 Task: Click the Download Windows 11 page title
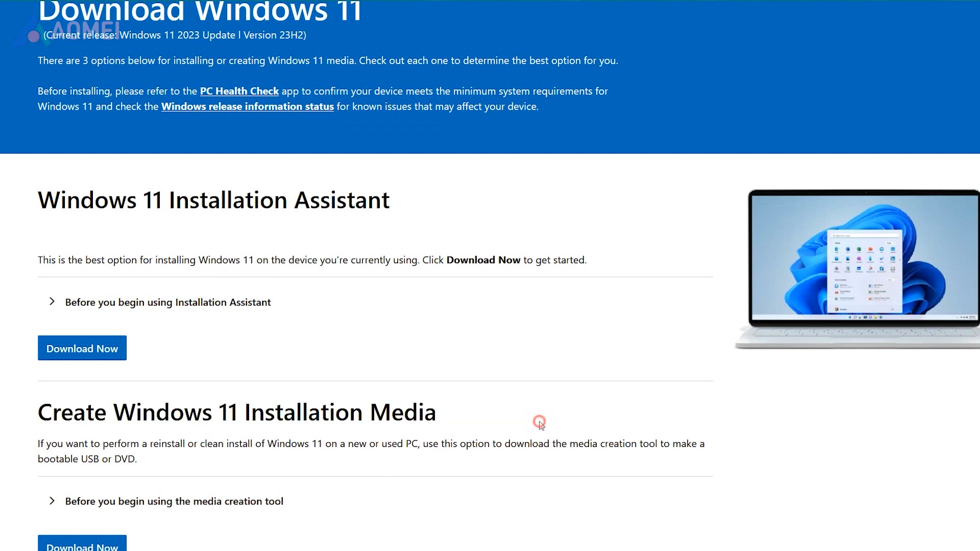tap(200, 11)
